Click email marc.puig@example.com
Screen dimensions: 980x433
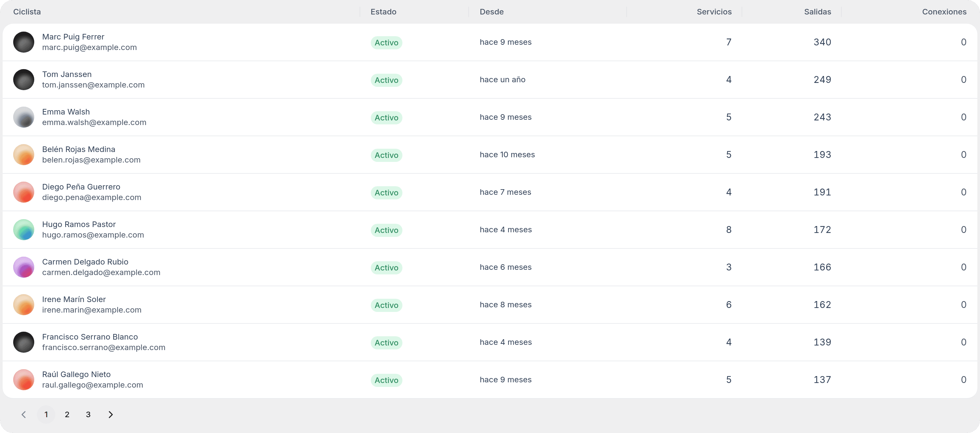tap(89, 47)
